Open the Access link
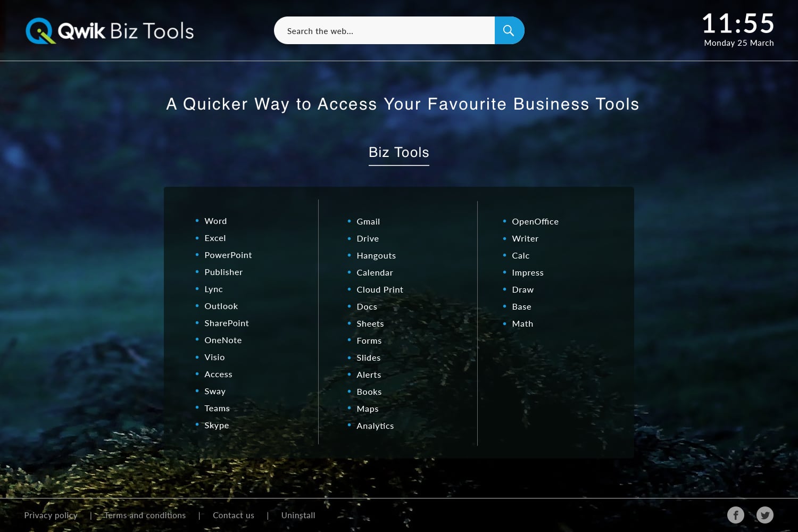The width and height of the screenshot is (798, 532). pyautogui.click(x=218, y=374)
